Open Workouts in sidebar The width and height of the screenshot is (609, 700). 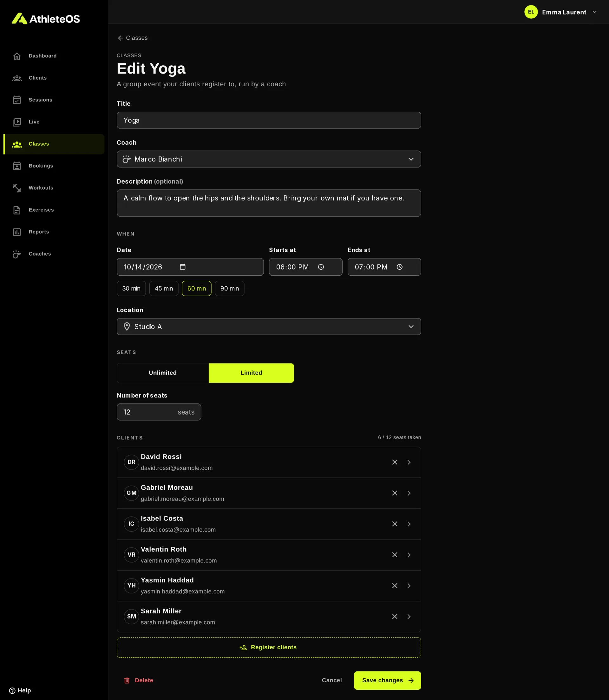pyautogui.click(x=54, y=188)
